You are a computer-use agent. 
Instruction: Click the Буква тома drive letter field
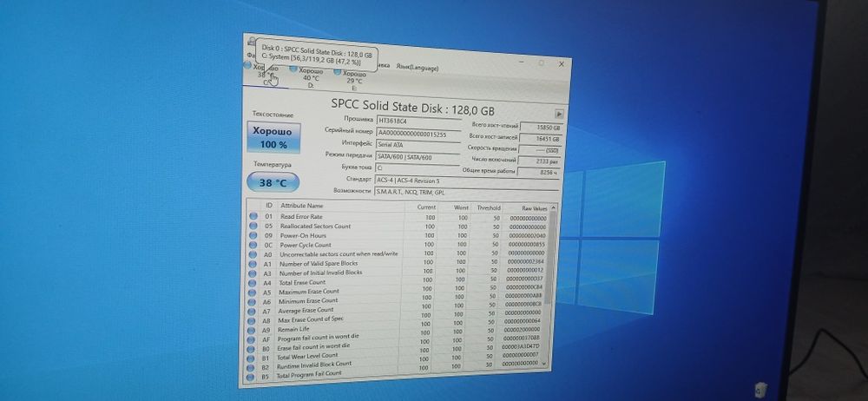418,168
